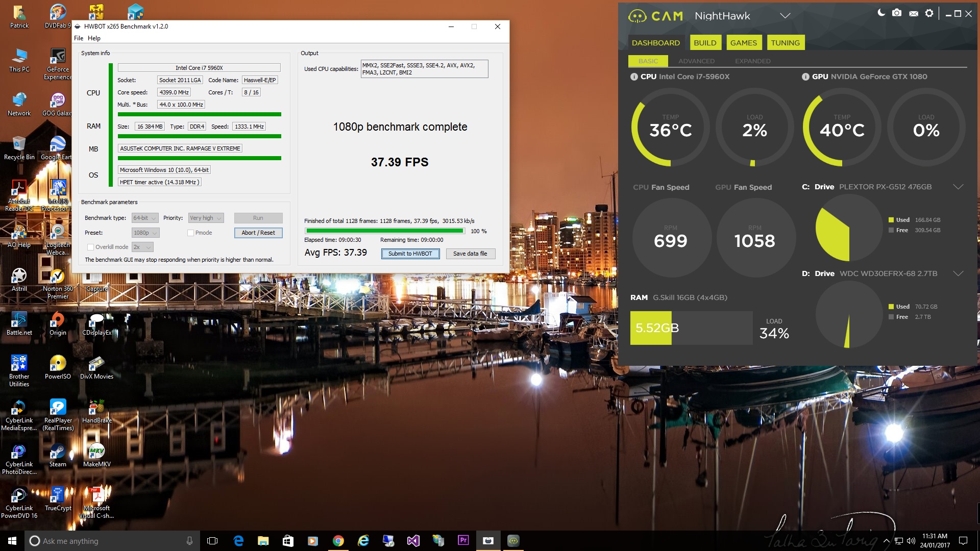The width and height of the screenshot is (980, 551).
Task: Open the File menu in HWBOT
Action: pos(79,38)
